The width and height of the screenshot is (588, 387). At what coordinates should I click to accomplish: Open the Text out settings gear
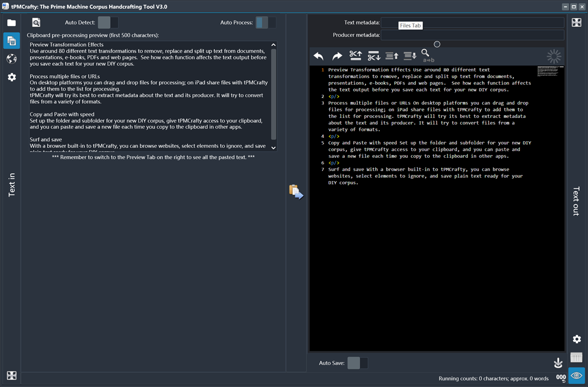577,339
